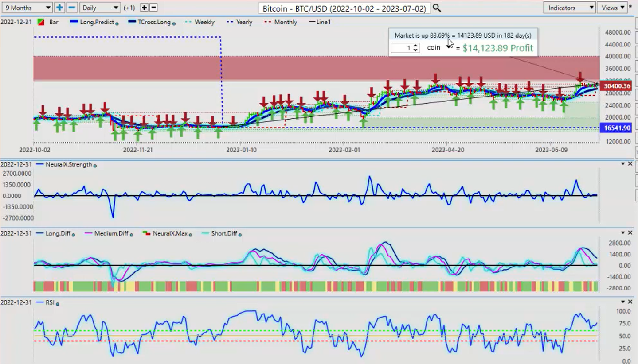The width and height of the screenshot is (638, 364).
Task: Click the Long.Diff settings dot
Action: tap(73, 234)
